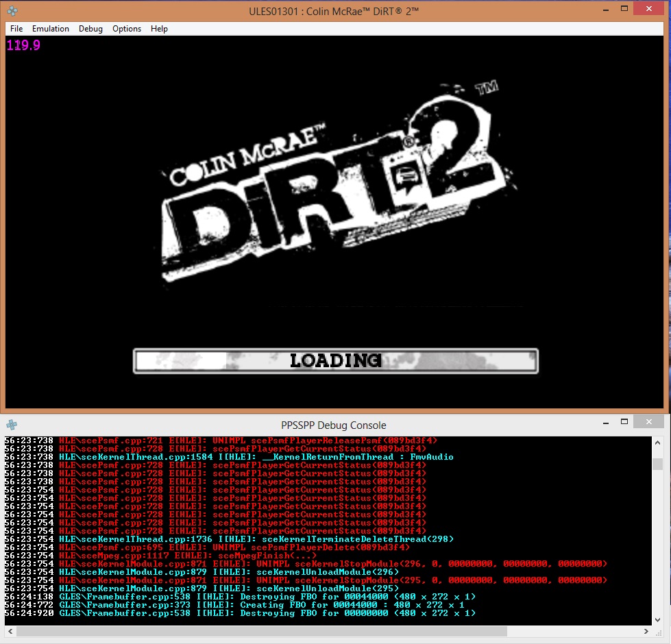Screen dimensions: 671x644
Task: Click the console's scroll up arrow
Action: tap(657, 442)
